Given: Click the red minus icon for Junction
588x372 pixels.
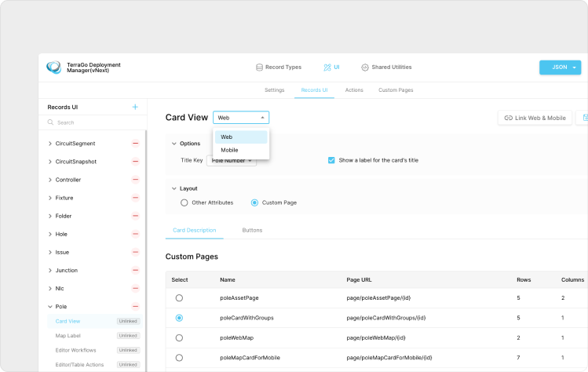Looking at the screenshot, I should tap(135, 270).
